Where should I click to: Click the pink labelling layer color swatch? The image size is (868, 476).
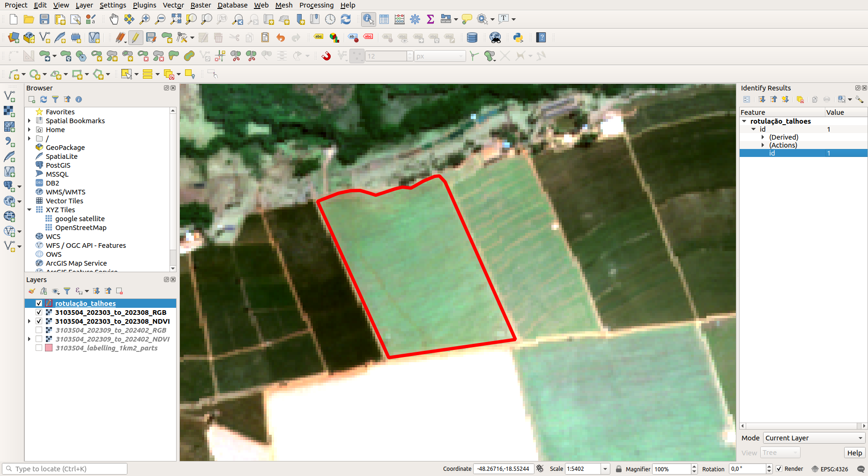click(49, 348)
